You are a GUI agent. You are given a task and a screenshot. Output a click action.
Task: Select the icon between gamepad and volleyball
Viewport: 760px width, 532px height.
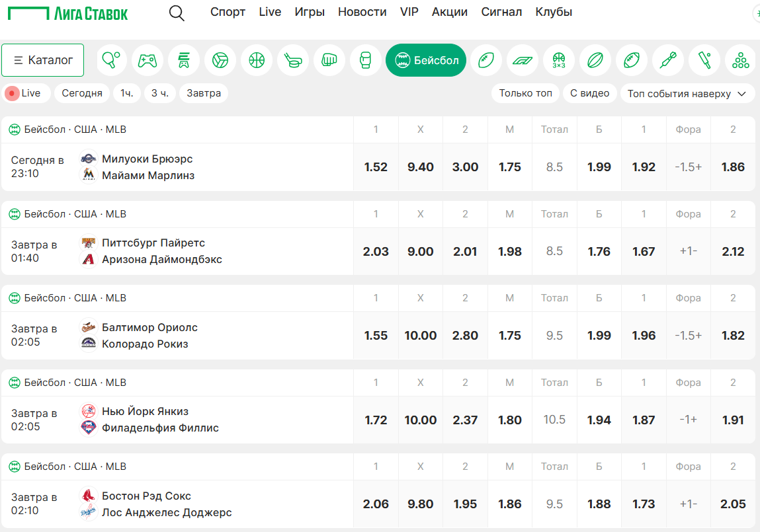184,60
